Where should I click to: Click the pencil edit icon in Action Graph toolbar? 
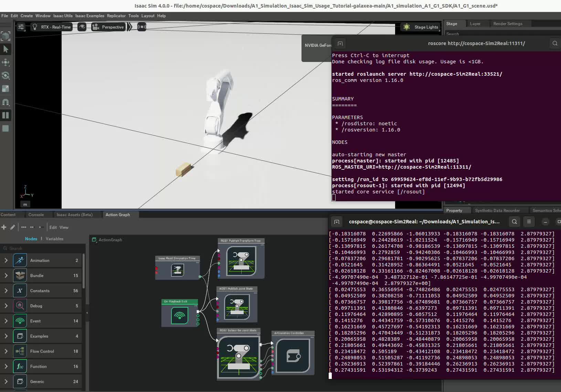(12, 227)
